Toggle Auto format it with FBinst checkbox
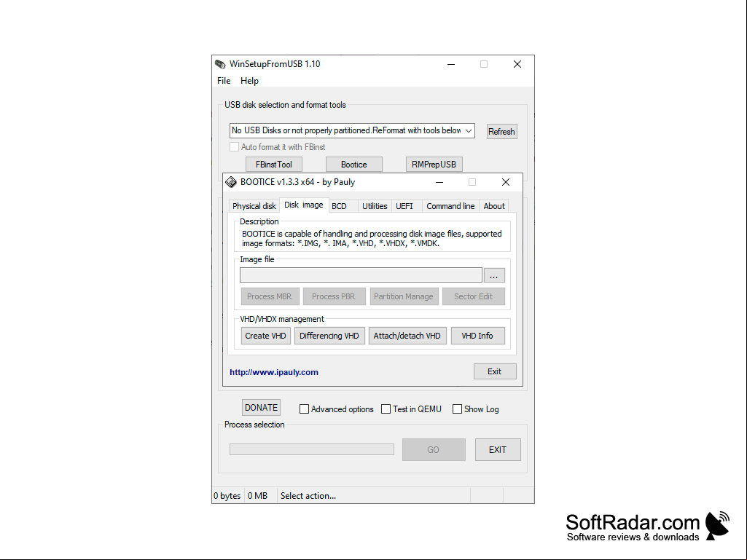 point(234,147)
